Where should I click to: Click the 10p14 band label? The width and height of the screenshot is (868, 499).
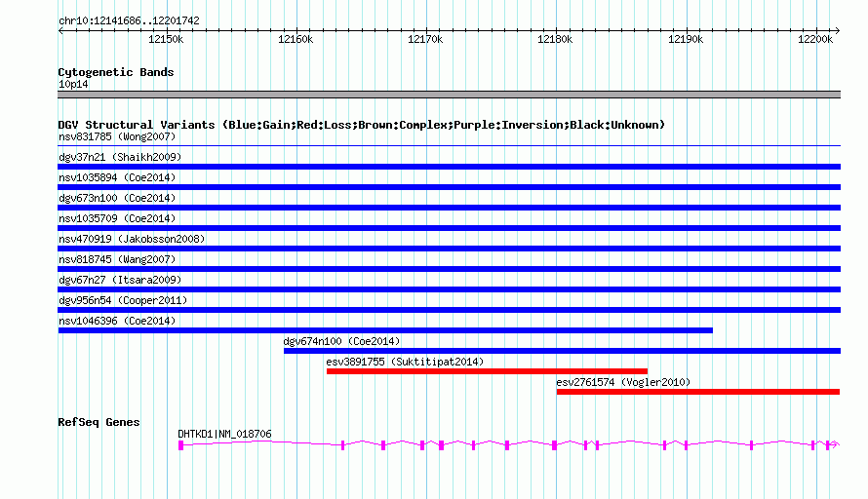(73, 84)
